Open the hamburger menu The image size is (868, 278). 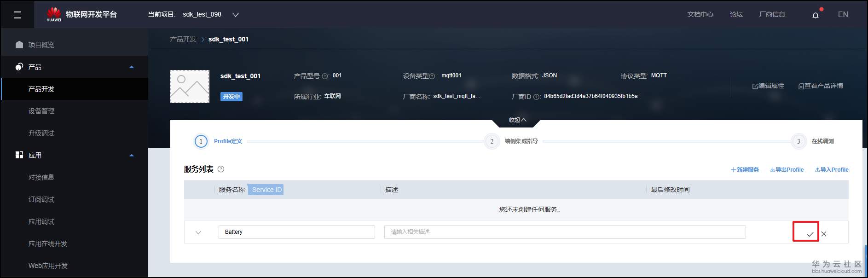(x=17, y=15)
